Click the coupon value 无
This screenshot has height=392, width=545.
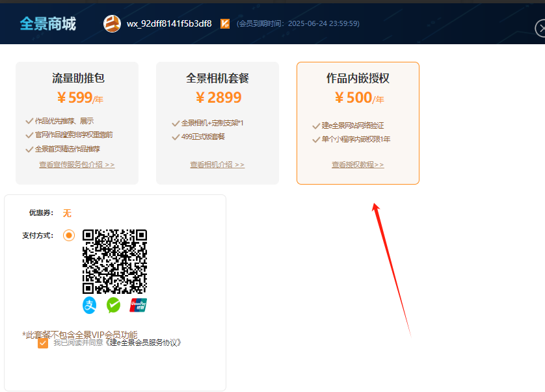point(67,213)
